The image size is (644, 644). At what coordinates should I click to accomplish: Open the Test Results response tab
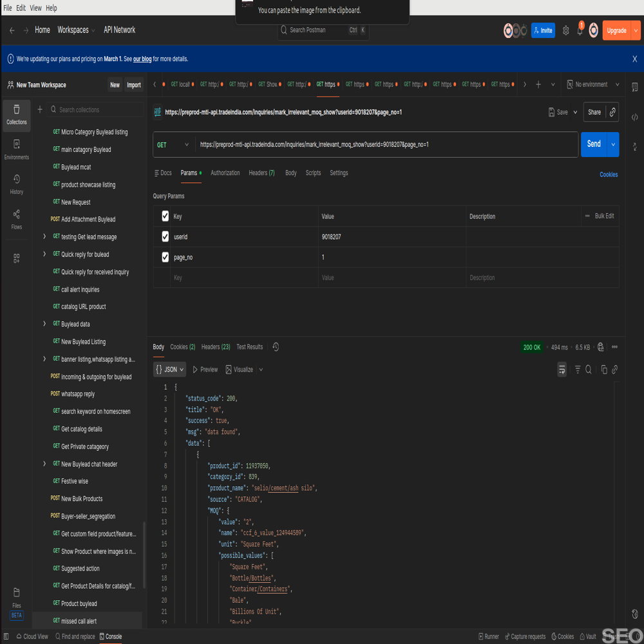tap(249, 347)
